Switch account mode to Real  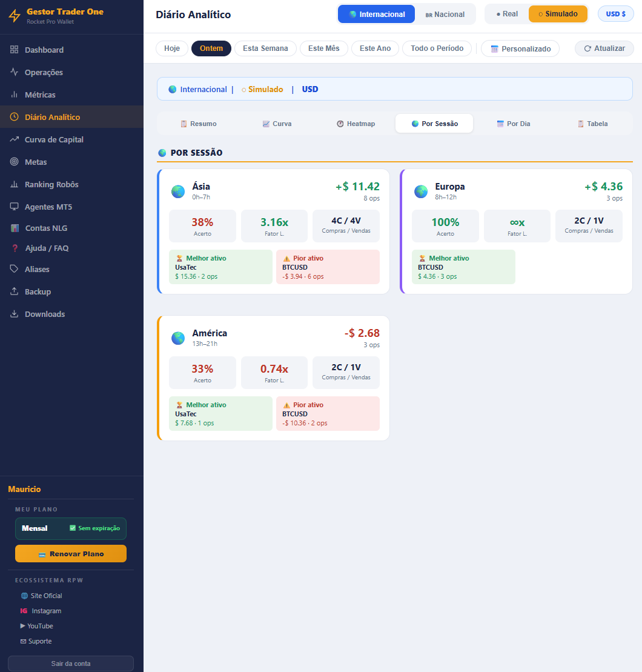click(x=507, y=14)
